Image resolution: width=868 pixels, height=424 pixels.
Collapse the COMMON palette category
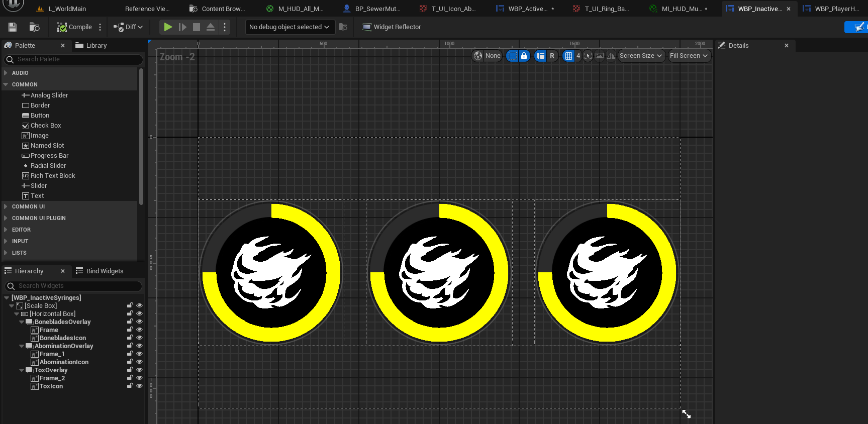(x=6, y=84)
